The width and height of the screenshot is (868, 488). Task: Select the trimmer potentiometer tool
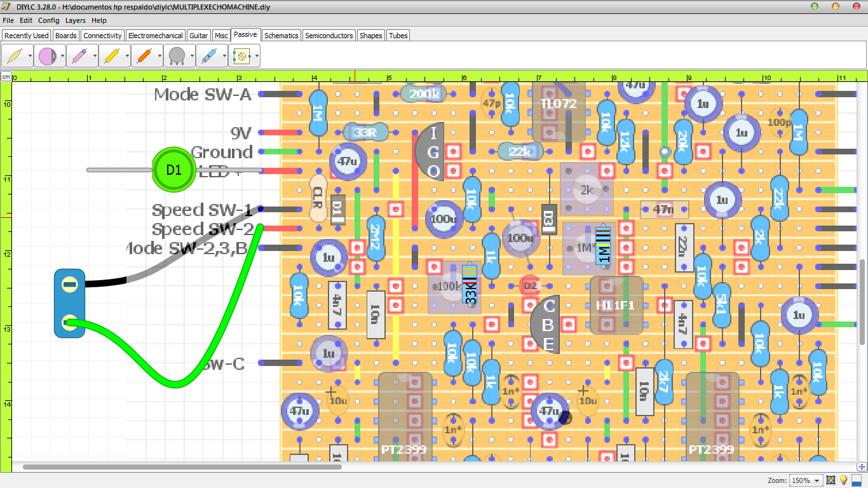[241, 56]
